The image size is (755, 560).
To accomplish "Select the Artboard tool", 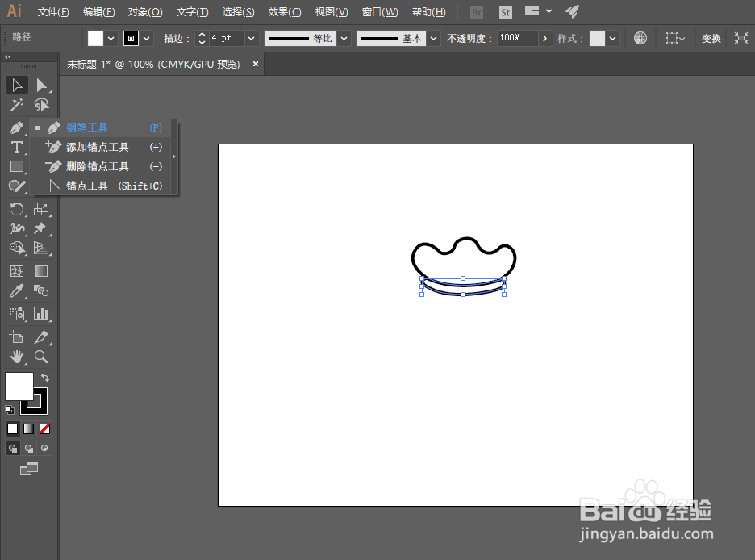I will (17, 337).
